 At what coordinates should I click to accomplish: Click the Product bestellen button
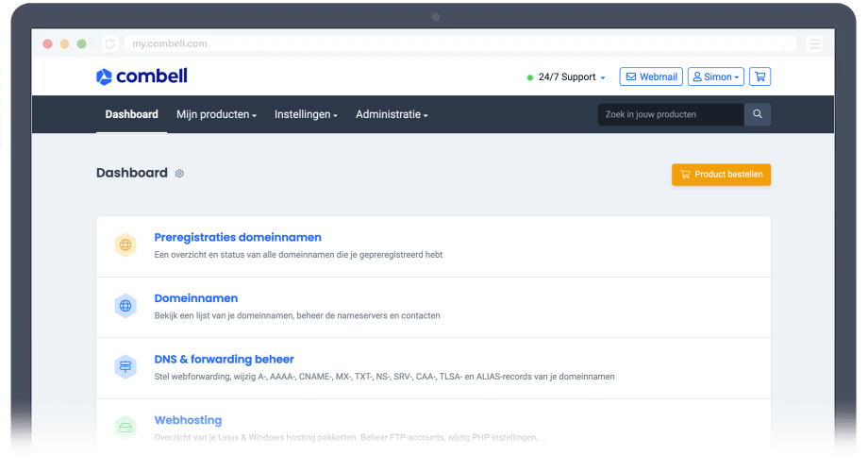pyautogui.click(x=721, y=175)
